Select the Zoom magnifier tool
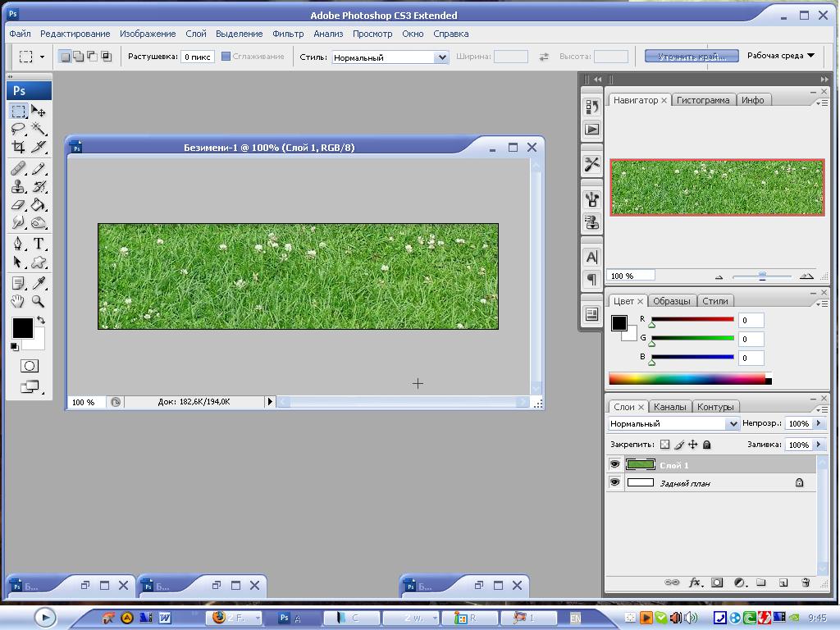The width and height of the screenshot is (840, 630). pyautogui.click(x=39, y=302)
